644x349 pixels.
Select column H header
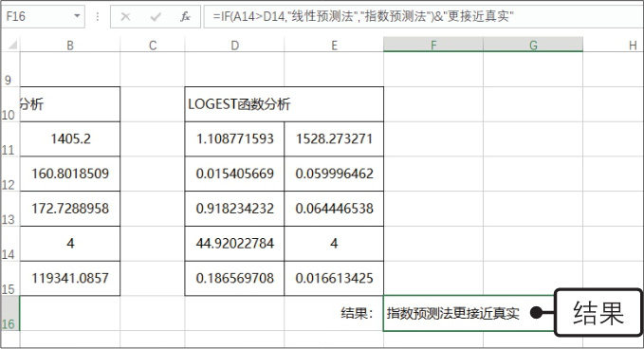pyautogui.click(x=614, y=45)
